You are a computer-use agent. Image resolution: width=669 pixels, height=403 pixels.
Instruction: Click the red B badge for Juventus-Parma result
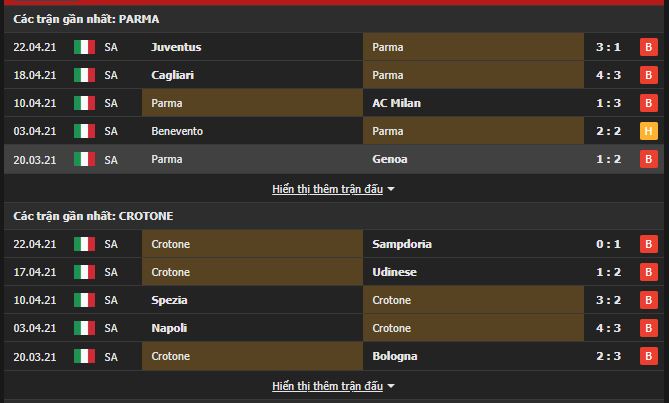(648, 47)
